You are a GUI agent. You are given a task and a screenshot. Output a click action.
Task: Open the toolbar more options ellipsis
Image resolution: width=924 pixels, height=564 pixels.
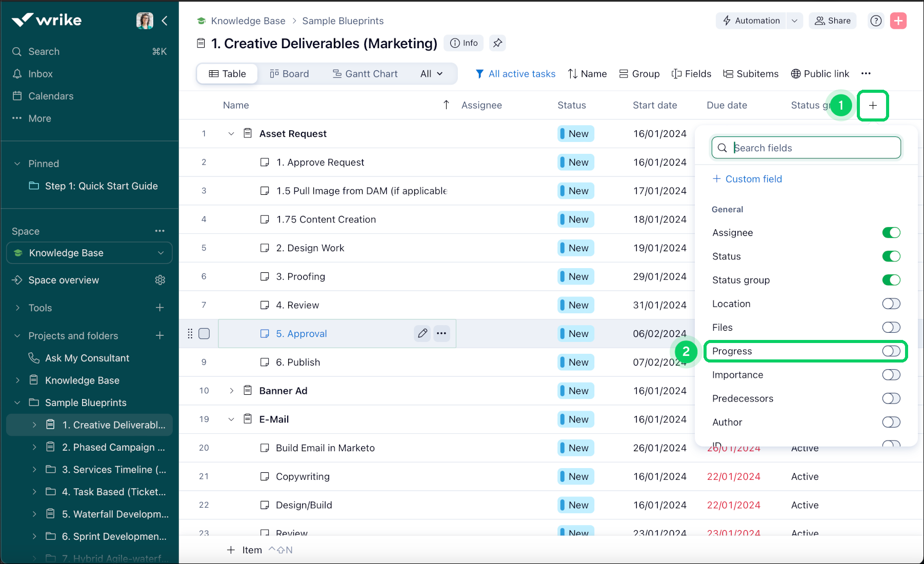pos(866,74)
